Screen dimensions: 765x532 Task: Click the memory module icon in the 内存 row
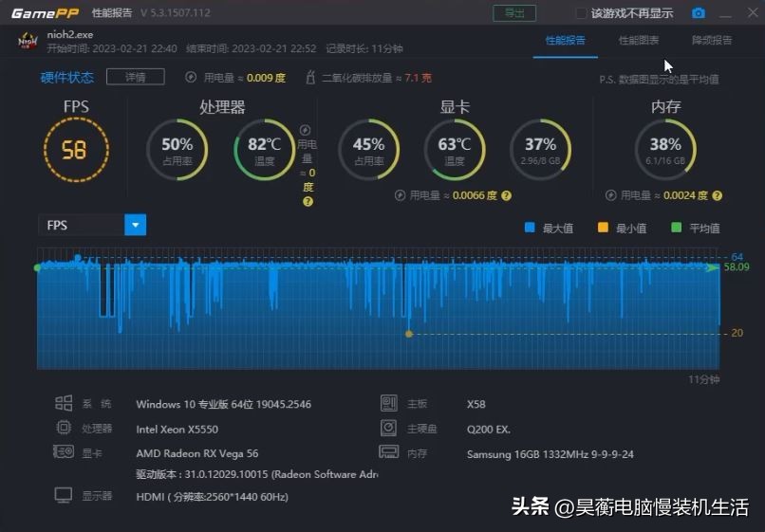(389, 451)
